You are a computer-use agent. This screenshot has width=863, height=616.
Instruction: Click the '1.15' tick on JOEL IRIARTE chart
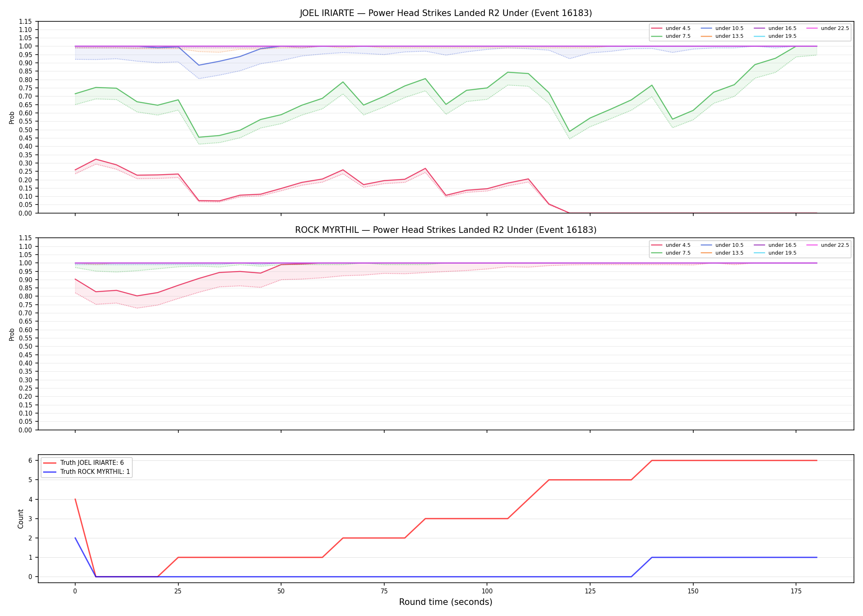click(x=25, y=21)
